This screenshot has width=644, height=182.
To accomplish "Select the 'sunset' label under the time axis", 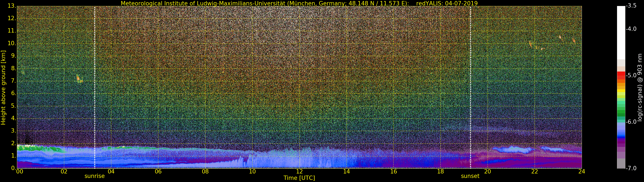I will [x=470, y=176].
